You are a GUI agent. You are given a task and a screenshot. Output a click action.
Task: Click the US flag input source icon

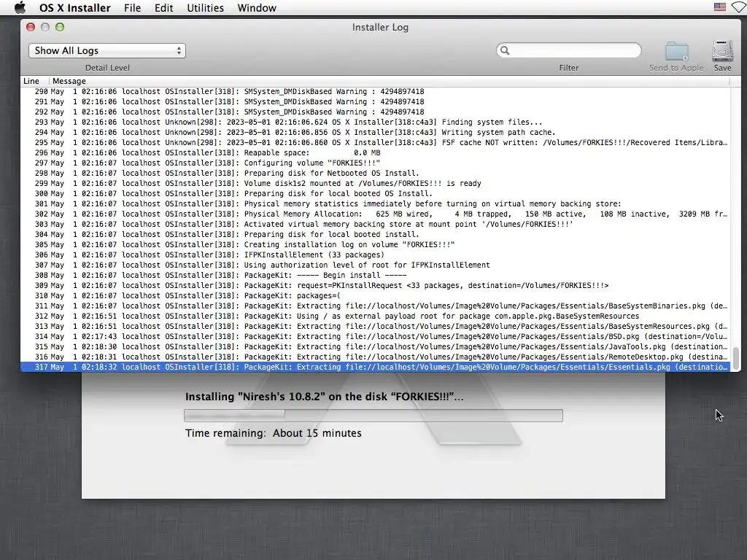click(x=720, y=7)
